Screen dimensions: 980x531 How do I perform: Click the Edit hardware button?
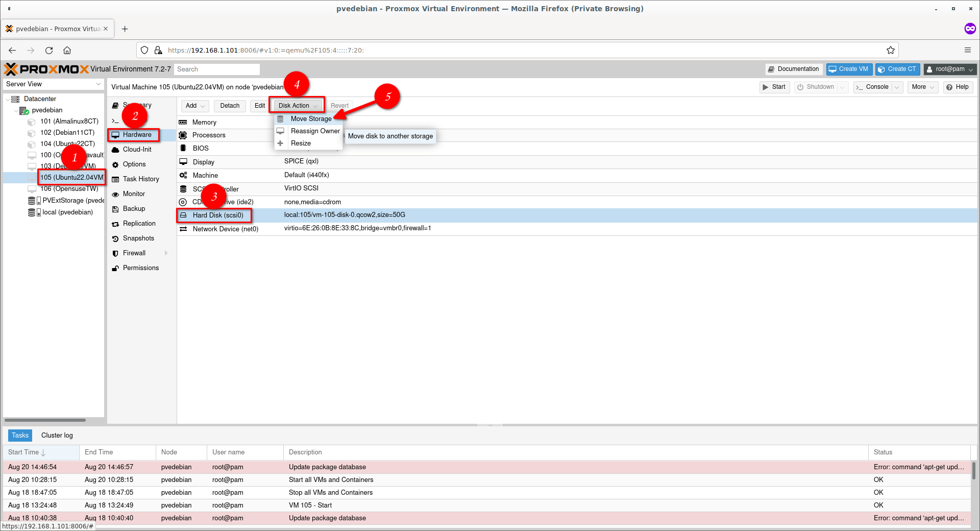pos(260,106)
